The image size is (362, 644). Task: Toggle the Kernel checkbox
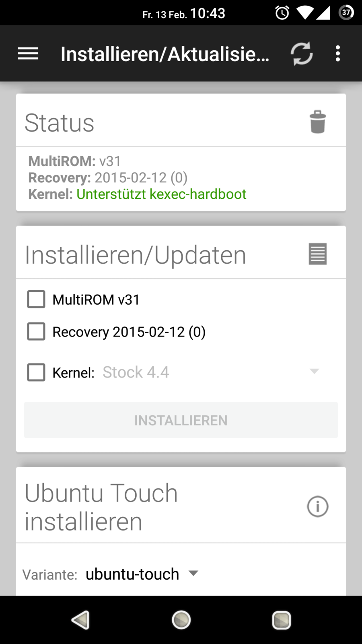click(36, 372)
